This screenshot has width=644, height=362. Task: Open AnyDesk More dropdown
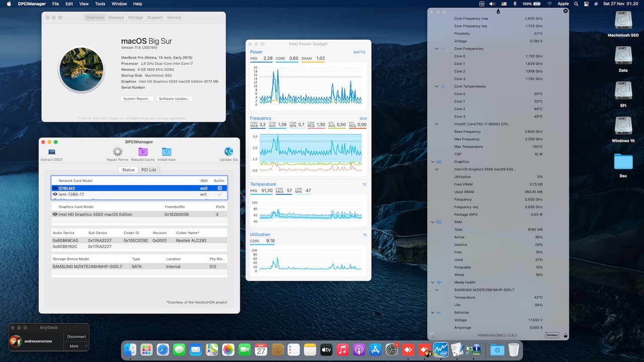click(x=76, y=346)
